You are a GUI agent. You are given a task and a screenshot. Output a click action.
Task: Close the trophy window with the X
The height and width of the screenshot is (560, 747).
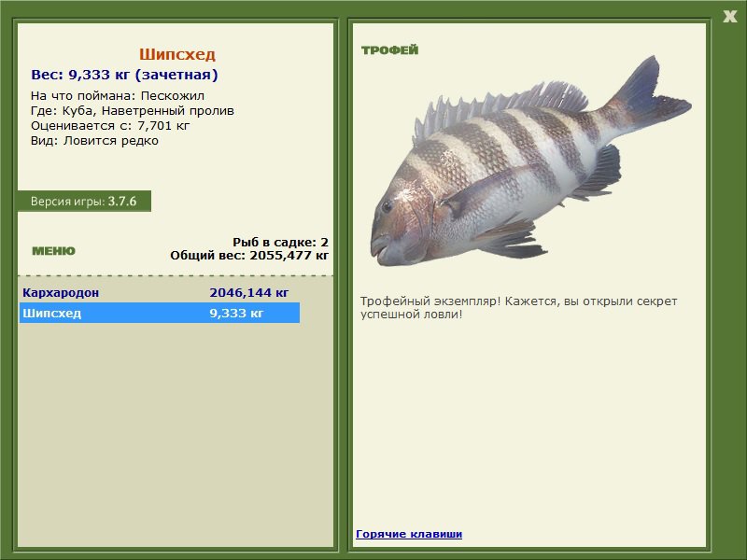tap(729, 17)
